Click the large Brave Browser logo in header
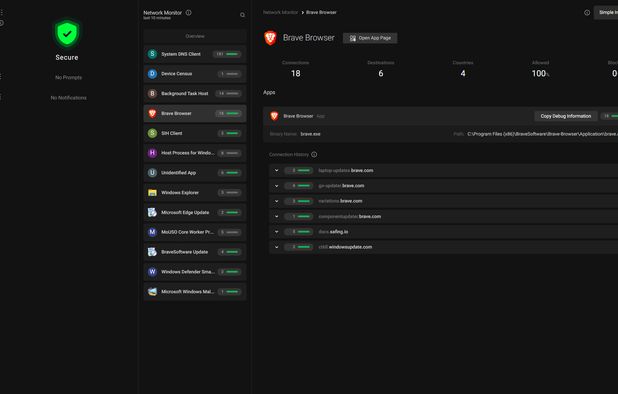Image resolution: width=618 pixels, height=394 pixels. pyautogui.click(x=270, y=38)
